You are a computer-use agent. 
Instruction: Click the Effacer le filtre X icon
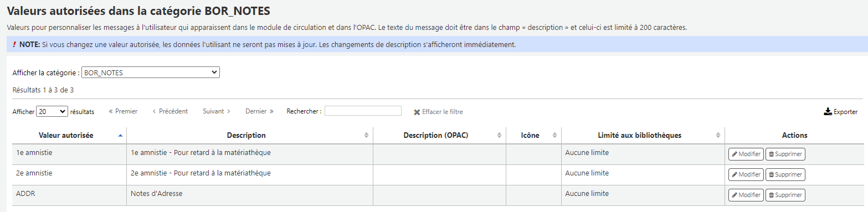pos(417,112)
